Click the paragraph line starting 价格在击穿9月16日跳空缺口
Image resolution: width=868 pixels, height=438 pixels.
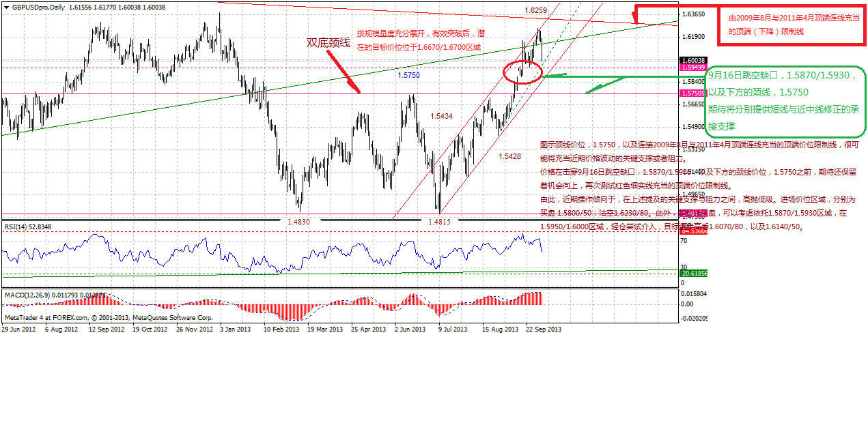(x=698, y=173)
